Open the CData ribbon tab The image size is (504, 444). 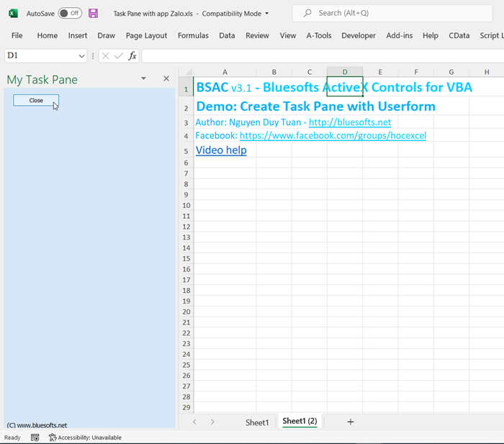tap(459, 35)
